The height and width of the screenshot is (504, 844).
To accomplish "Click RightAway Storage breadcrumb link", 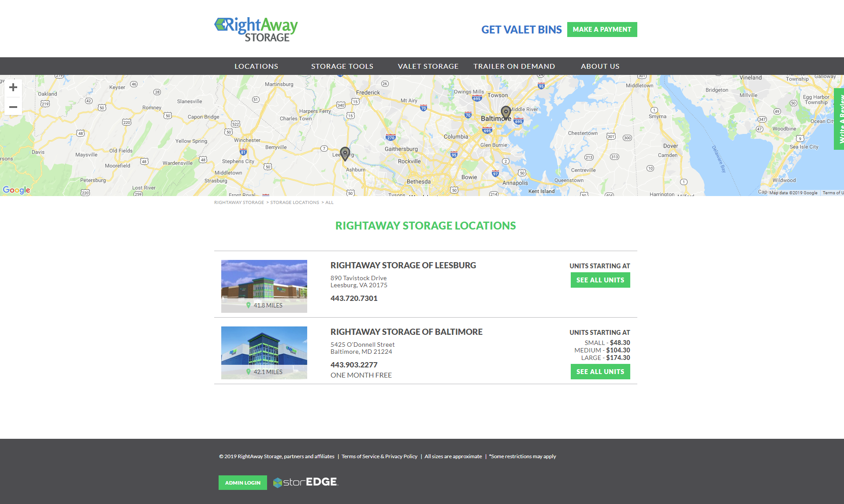I will pos(239,203).
